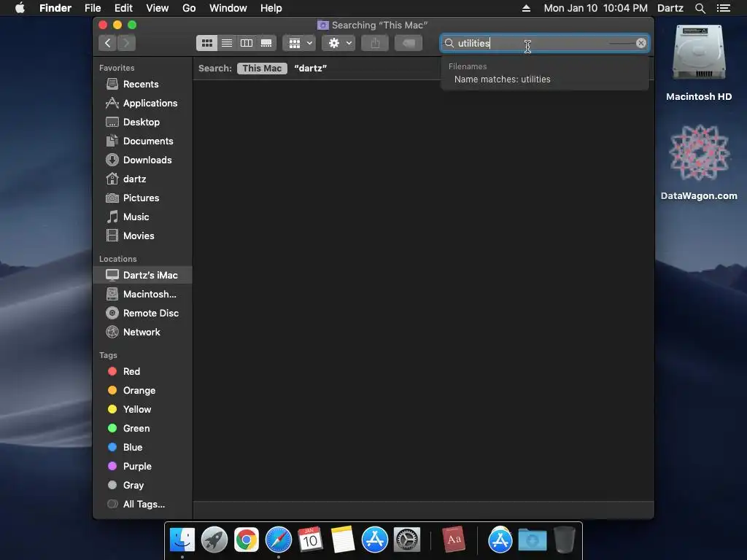Screen dimensions: 747x560
Task: Open All Tags… in the sidebar
Action: click(x=142, y=505)
